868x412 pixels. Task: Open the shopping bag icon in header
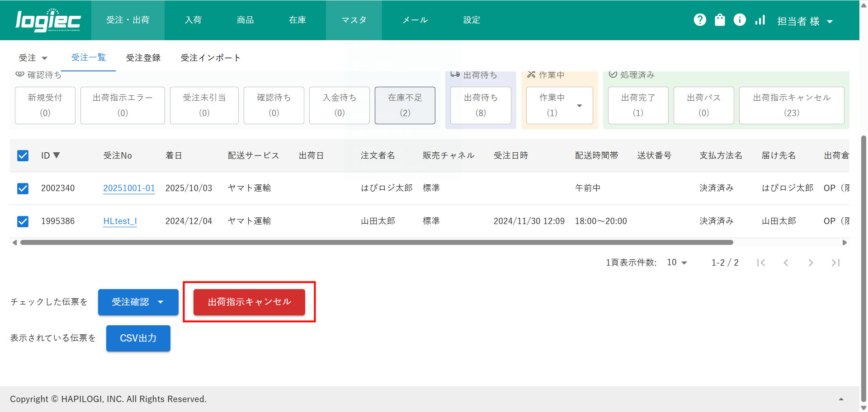pos(720,20)
